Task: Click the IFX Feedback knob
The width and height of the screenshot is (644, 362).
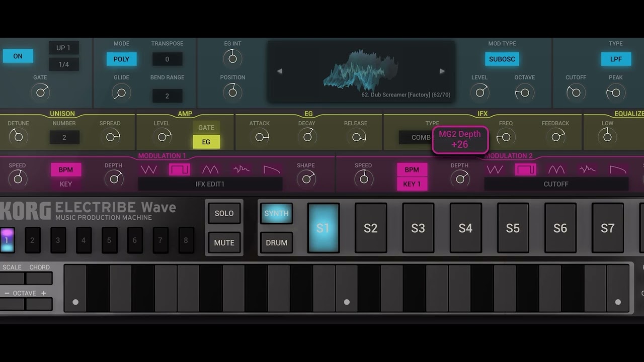Action: [555, 136]
